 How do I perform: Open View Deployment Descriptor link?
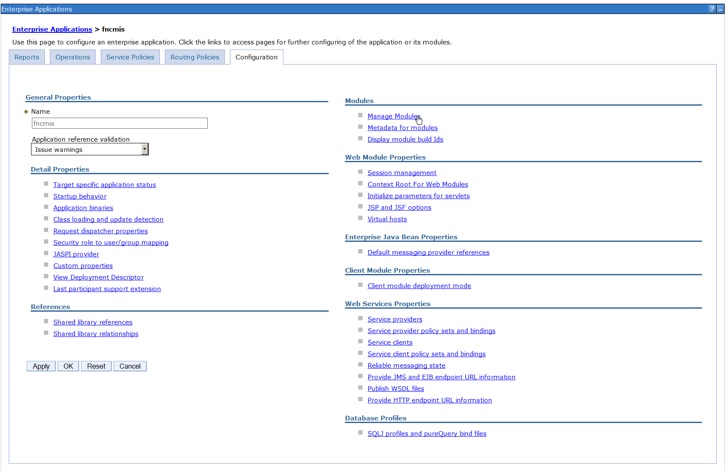98,277
